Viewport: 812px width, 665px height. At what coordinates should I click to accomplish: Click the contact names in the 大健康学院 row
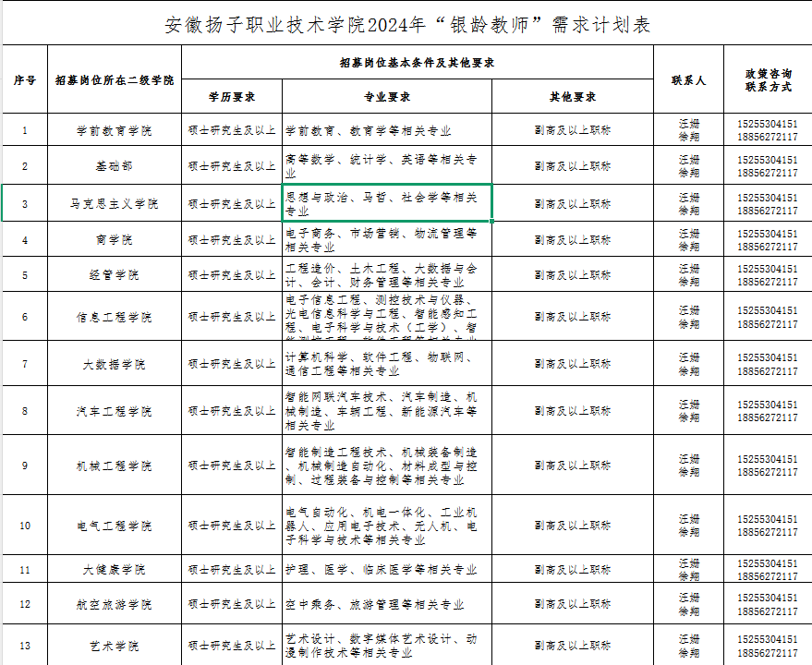click(689, 570)
